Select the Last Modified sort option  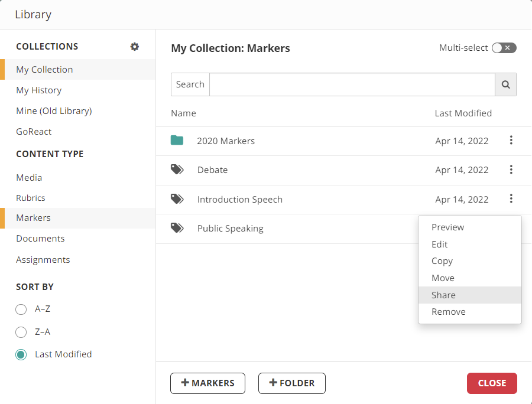21,354
